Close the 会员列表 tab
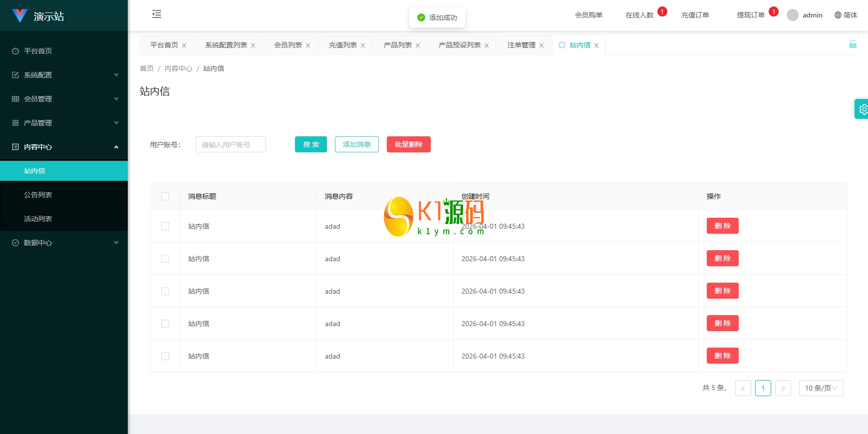The image size is (868, 434). [x=308, y=45]
